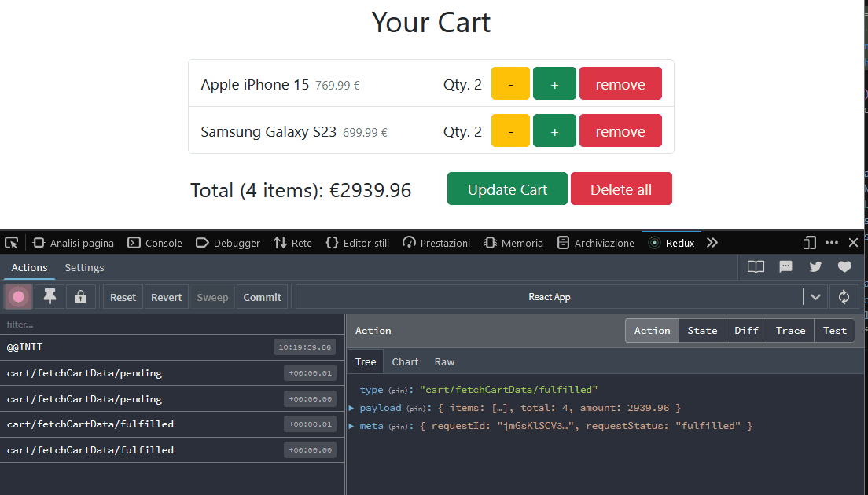Click the Reset button

123,297
